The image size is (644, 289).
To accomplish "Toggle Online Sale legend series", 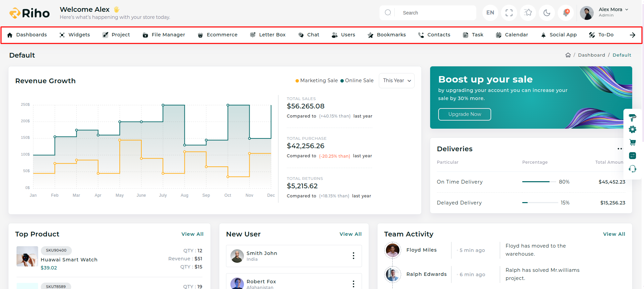I will pyautogui.click(x=357, y=81).
